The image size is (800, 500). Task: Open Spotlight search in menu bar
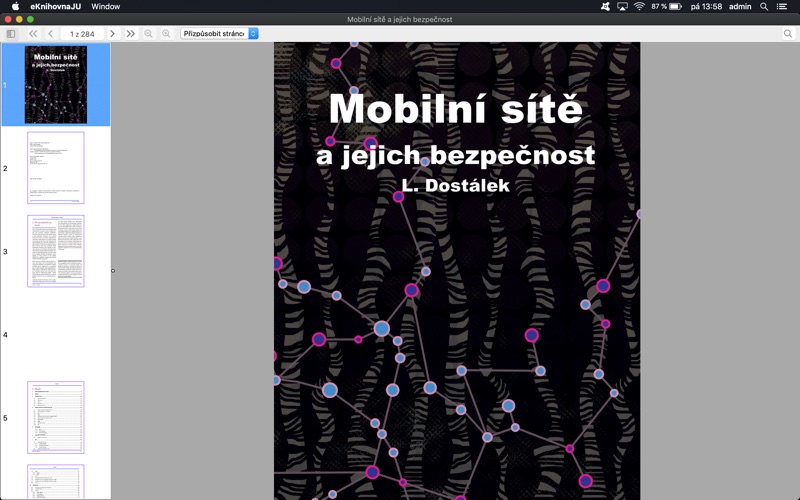[764, 7]
